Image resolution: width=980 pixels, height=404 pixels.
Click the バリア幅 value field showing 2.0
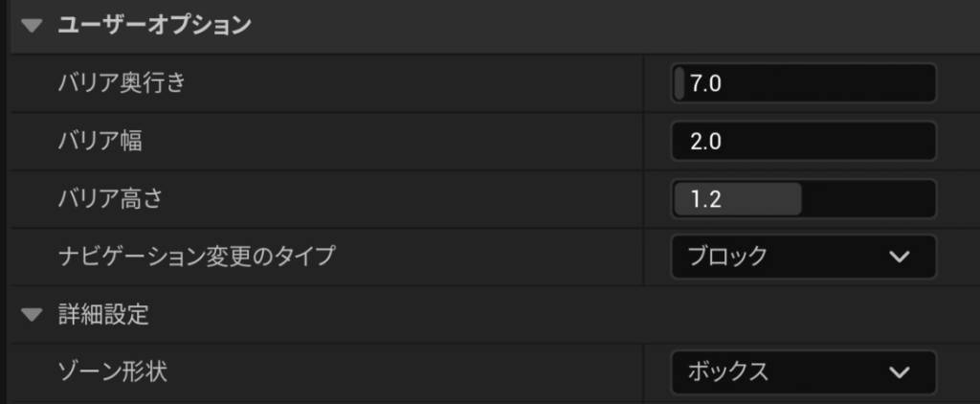click(804, 142)
